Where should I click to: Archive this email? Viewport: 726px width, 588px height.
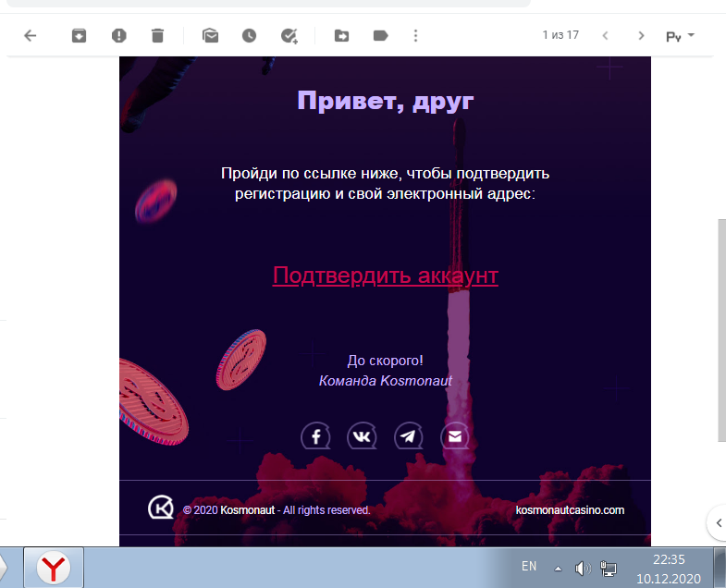80,36
